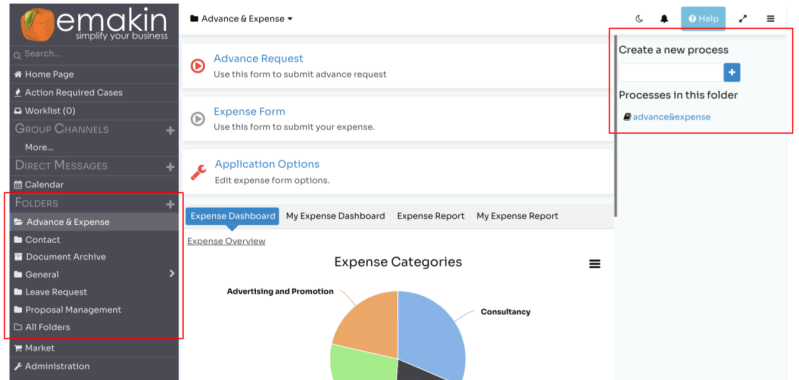This screenshot has width=799, height=380.
Task: Switch to My Expense Dashboard tab
Action: [x=335, y=216]
